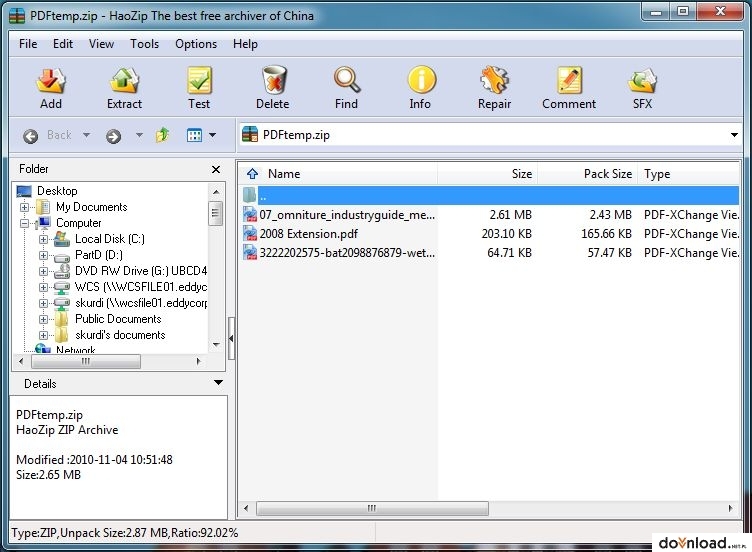Click the PDFtemp.zip address field
The height and width of the screenshot is (552, 752).
pyautogui.click(x=490, y=135)
